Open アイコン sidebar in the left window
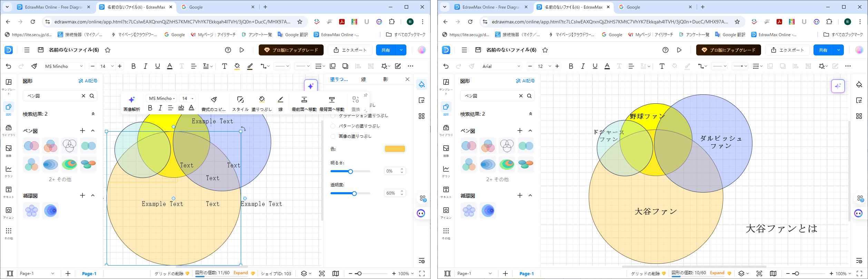 9,213
